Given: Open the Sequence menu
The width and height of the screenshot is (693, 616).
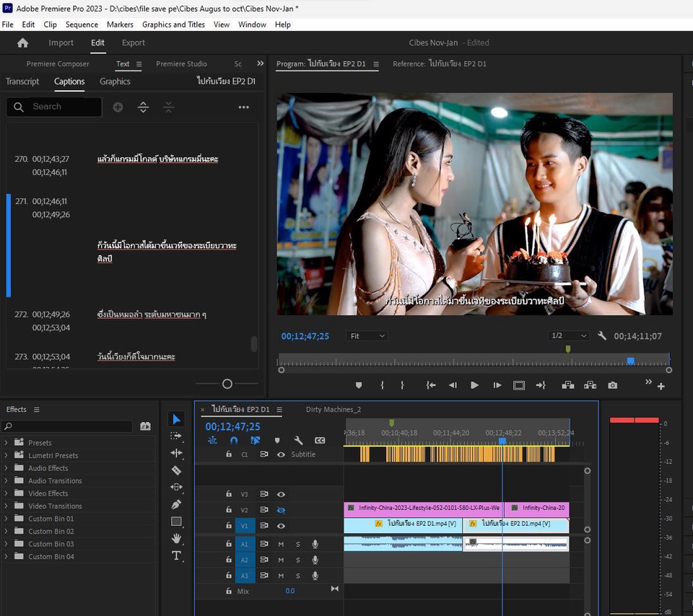Looking at the screenshot, I should [x=82, y=25].
